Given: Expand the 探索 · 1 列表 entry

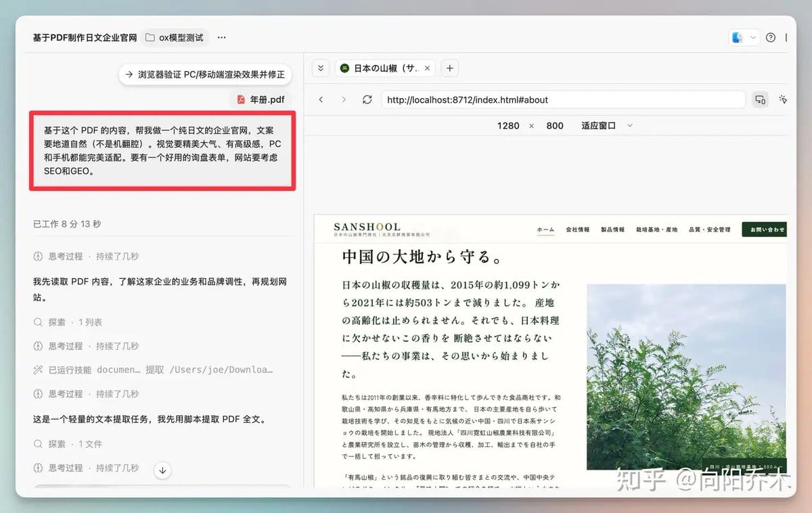Looking at the screenshot, I should click(x=68, y=322).
